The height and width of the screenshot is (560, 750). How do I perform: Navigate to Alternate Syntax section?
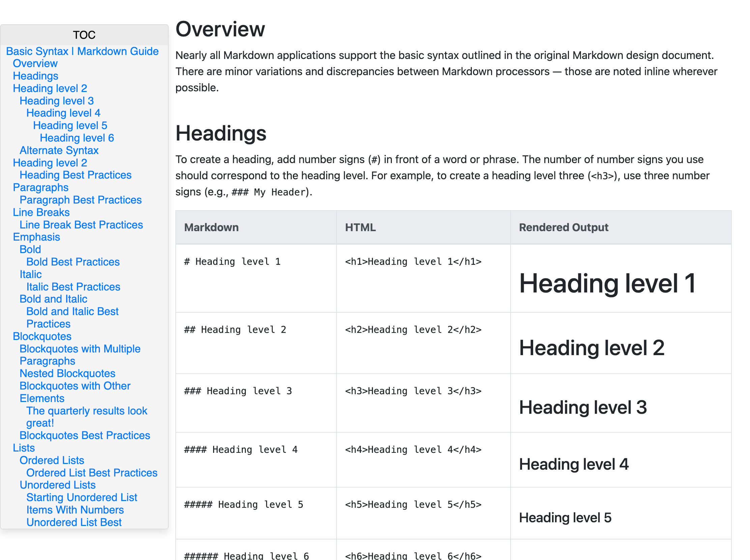[59, 150]
